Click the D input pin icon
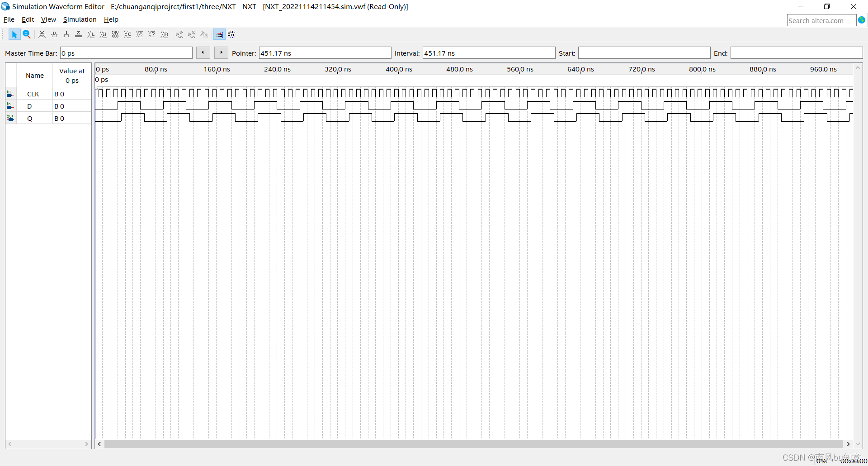Image resolution: width=868 pixels, height=466 pixels. tap(10, 106)
